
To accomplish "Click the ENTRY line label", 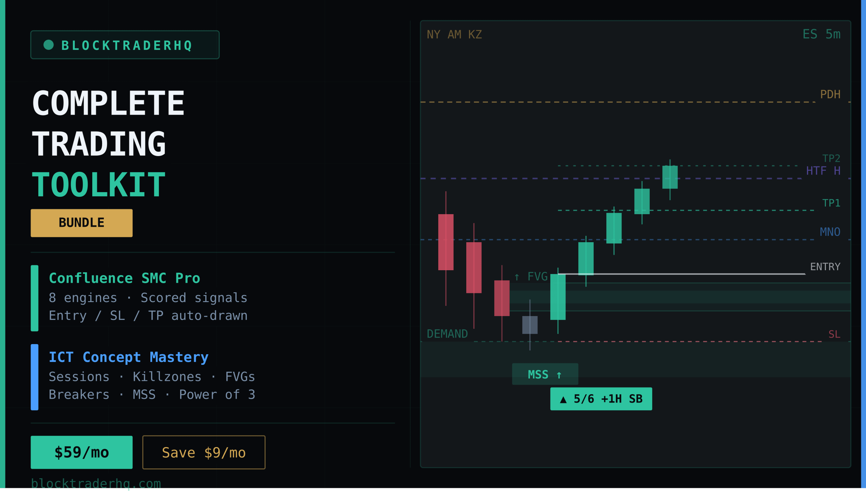I will click(825, 267).
